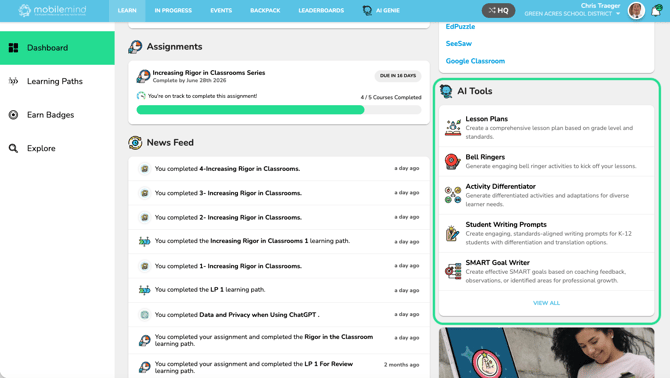Viewport: 670px width, 378px height.
Task: Click learning path icon for LP 1 entry
Action: 144,290
